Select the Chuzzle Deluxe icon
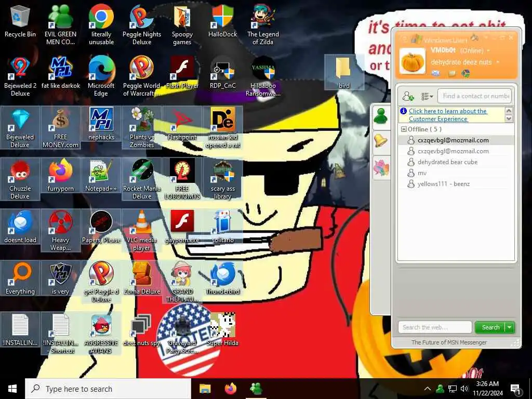The image size is (532, 399). pos(20,179)
